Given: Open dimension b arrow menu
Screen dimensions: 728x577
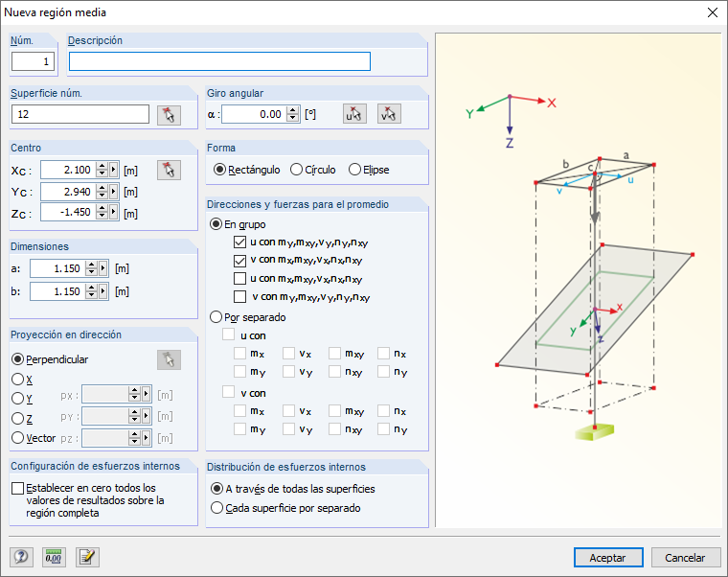Looking at the screenshot, I should pos(103,291).
